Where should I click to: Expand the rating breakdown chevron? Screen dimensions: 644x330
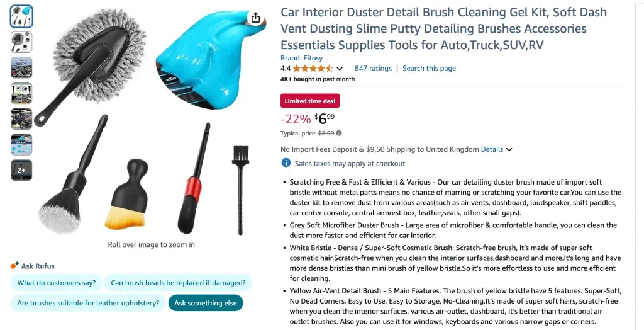[340, 69]
